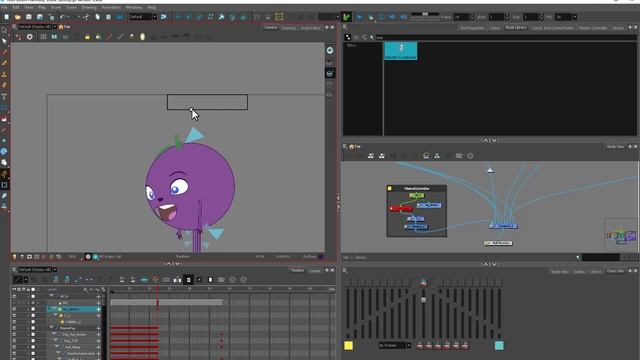Switch to the Script Editor tab
Screen dimensions: 640x360
click(310, 28)
